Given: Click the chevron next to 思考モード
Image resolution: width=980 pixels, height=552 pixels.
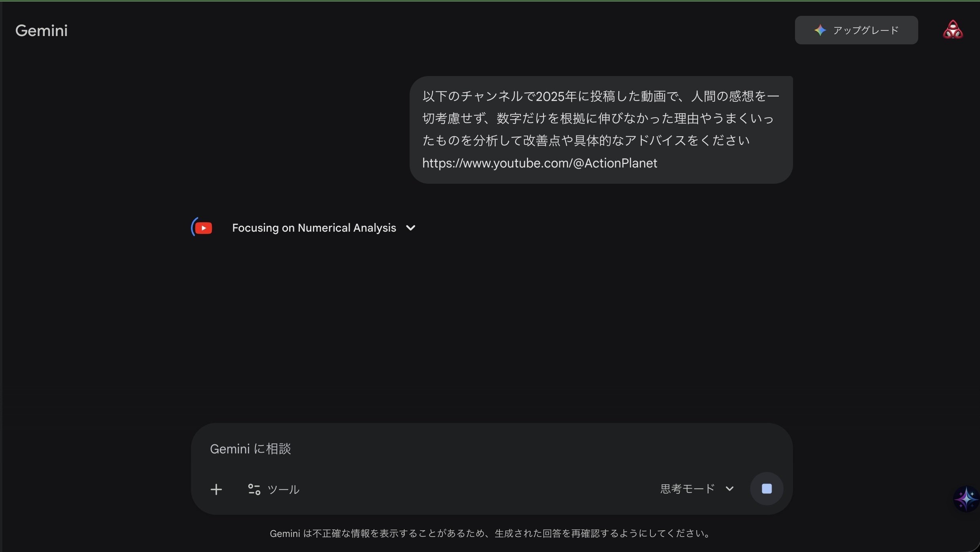Looking at the screenshot, I should click(x=730, y=489).
